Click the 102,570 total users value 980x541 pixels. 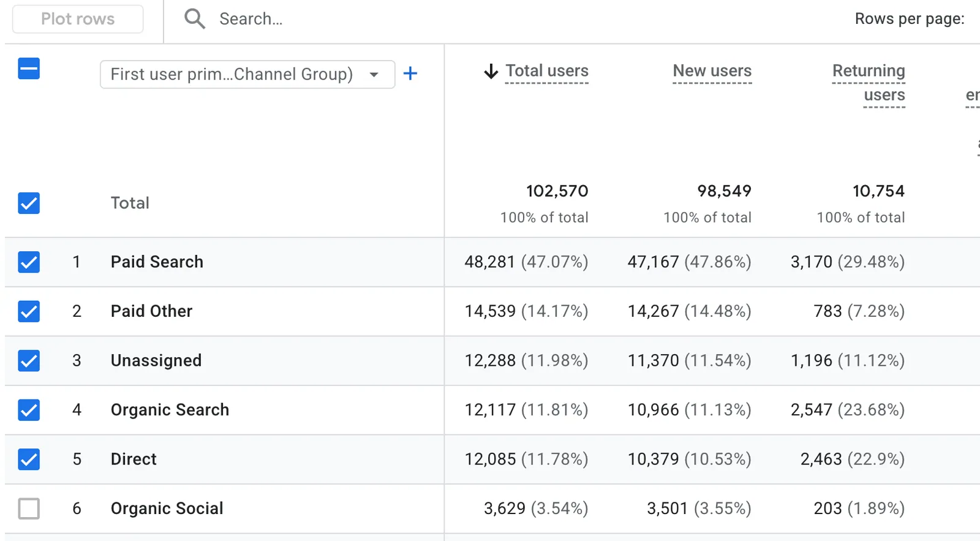(x=557, y=191)
